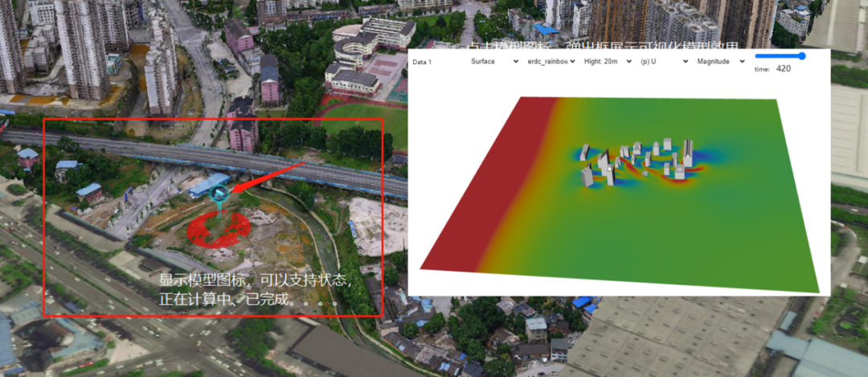Open the Magnitude component dropdown
868x377 pixels.
[x=721, y=61]
